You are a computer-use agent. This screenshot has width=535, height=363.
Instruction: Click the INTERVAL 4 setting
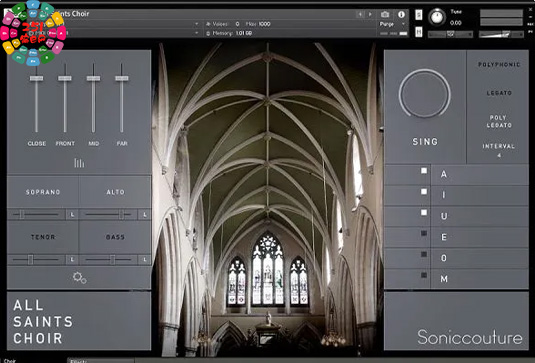point(498,150)
